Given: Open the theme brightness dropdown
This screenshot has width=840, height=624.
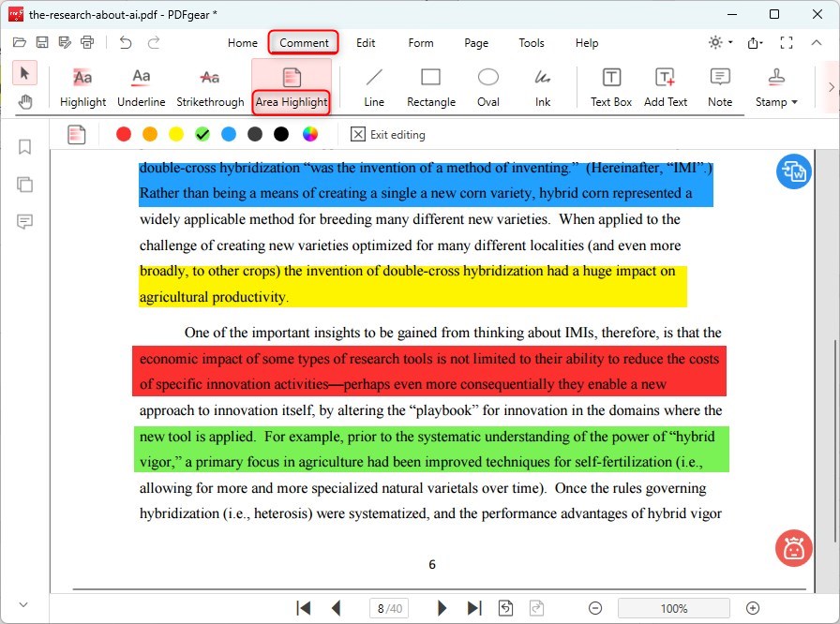Looking at the screenshot, I should 721,42.
